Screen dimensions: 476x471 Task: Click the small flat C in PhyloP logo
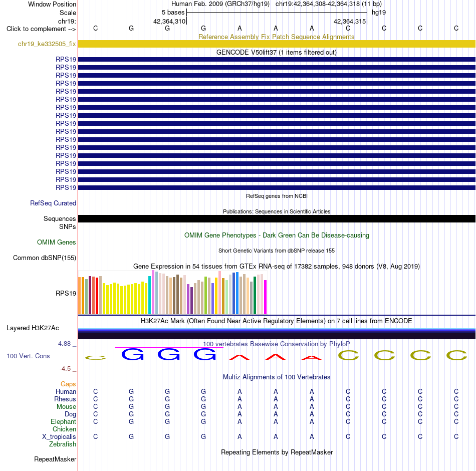click(95, 358)
